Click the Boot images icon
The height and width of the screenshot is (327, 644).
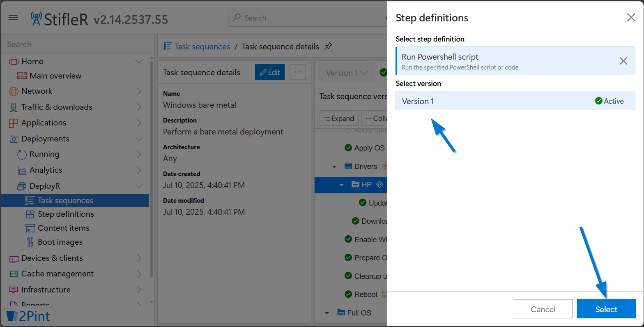[30, 242]
